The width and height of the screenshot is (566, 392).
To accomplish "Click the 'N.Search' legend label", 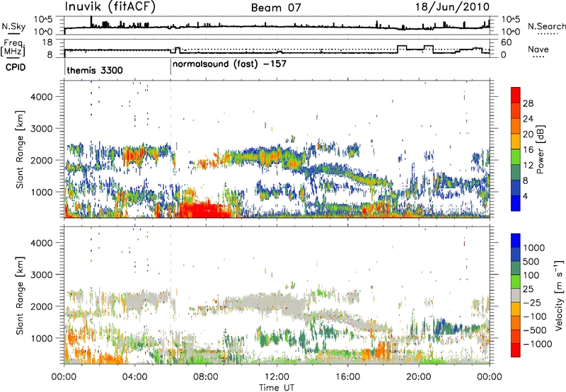I will click(x=546, y=26).
